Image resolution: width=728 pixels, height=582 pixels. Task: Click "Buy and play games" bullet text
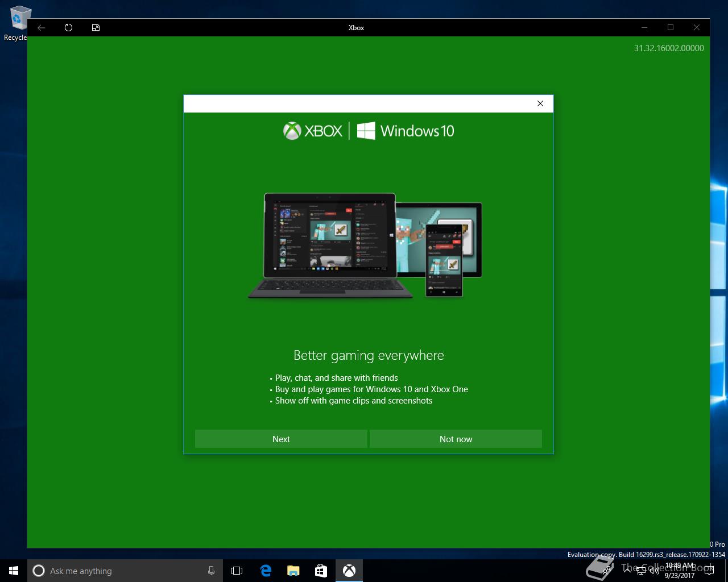pyautogui.click(x=371, y=389)
